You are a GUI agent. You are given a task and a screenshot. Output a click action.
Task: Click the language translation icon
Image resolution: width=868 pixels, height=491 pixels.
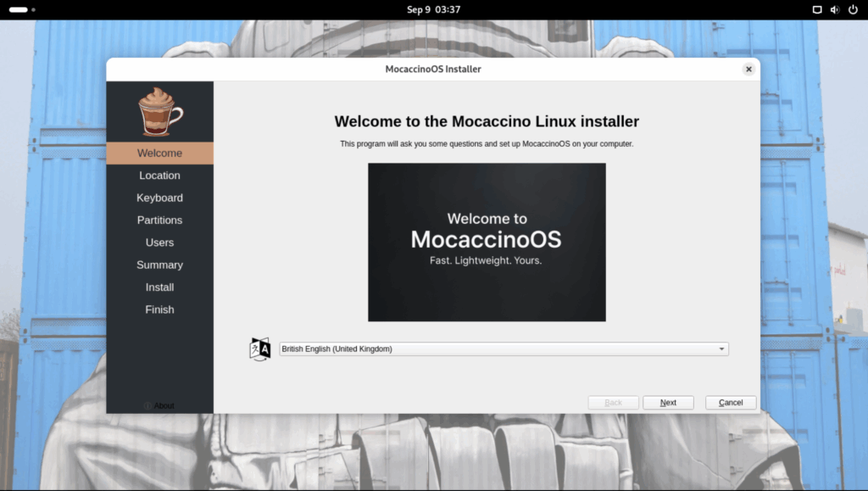click(x=259, y=349)
